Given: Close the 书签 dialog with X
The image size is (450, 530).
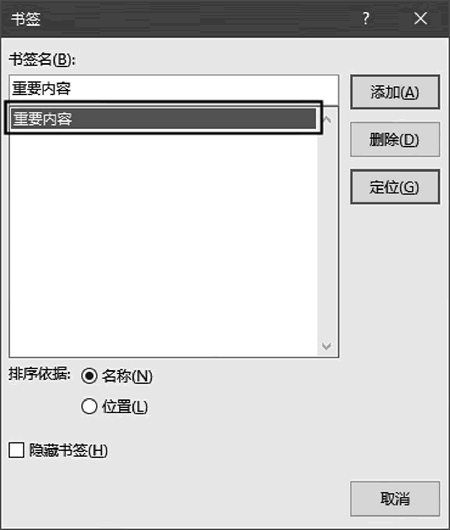Looking at the screenshot, I should coord(420,19).
